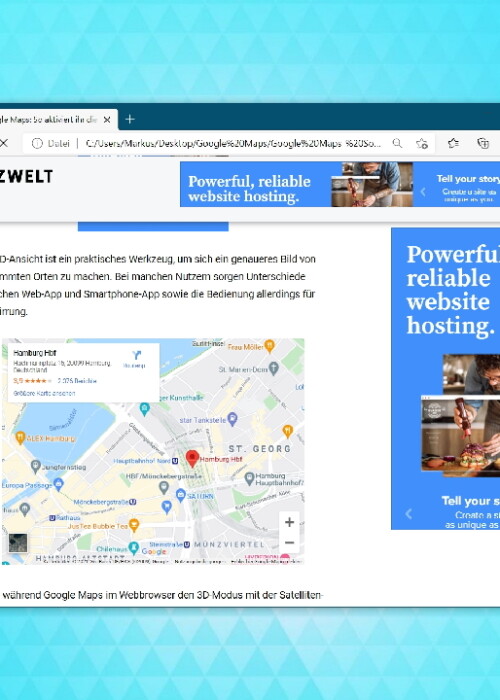The width and height of the screenshot is (500, 700).
Task: Click the Hamburg Hauptbahnhof gray marker
Action: [250, 479]
